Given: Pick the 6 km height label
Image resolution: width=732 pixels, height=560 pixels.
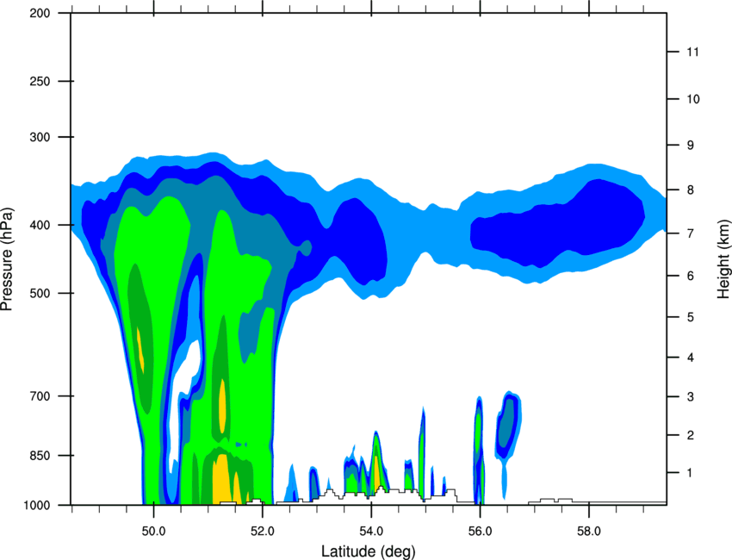Looking at the screenshot, I should (691, 276).
